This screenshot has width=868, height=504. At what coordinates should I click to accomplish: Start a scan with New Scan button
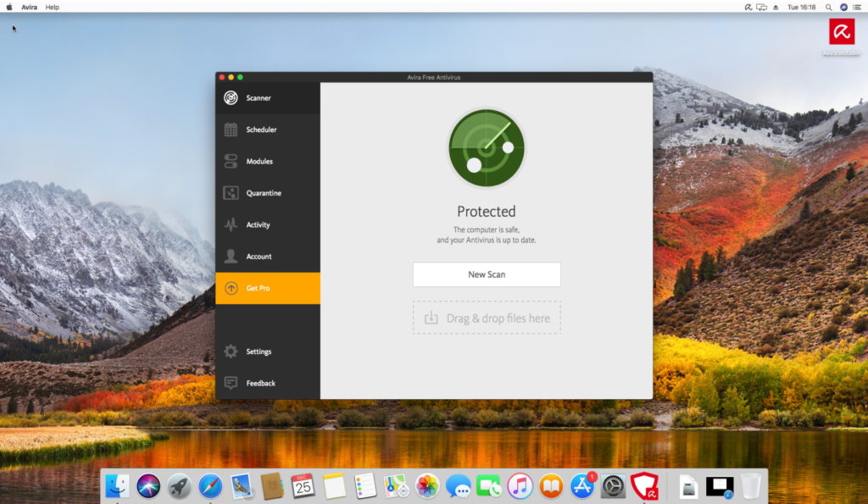(x=487, y=274)
